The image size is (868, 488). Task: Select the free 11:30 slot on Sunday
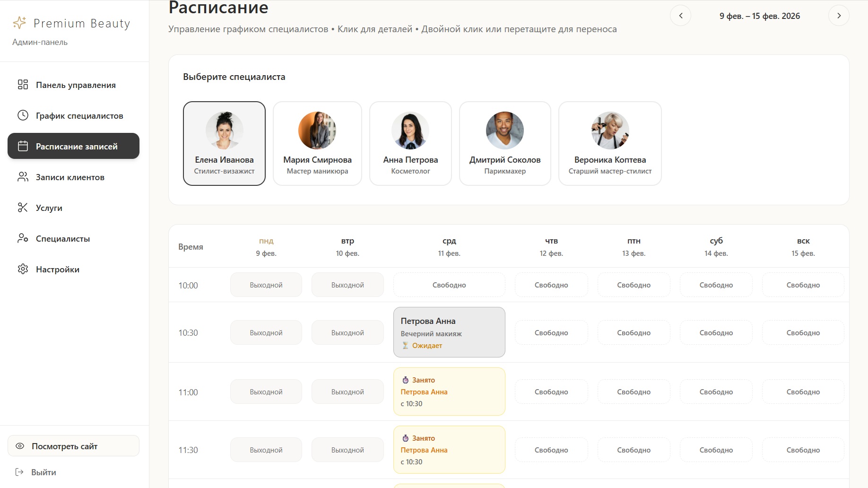[803, 450]
